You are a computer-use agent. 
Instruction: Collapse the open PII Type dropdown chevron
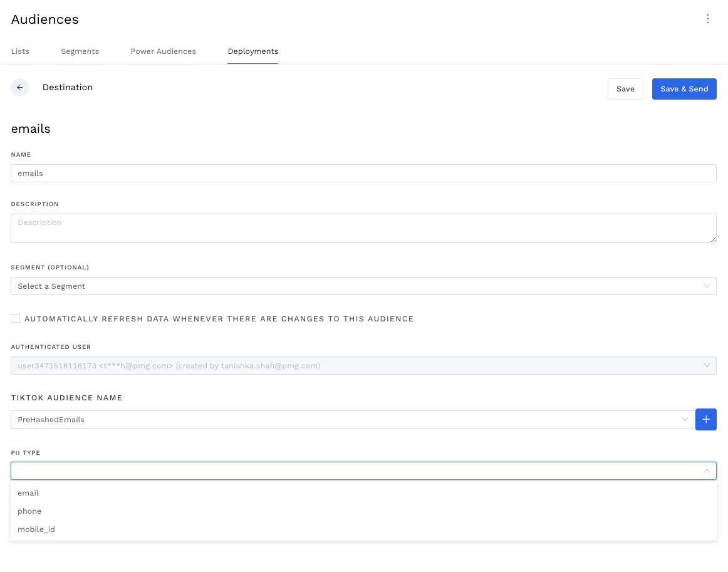tap(707, 471)
